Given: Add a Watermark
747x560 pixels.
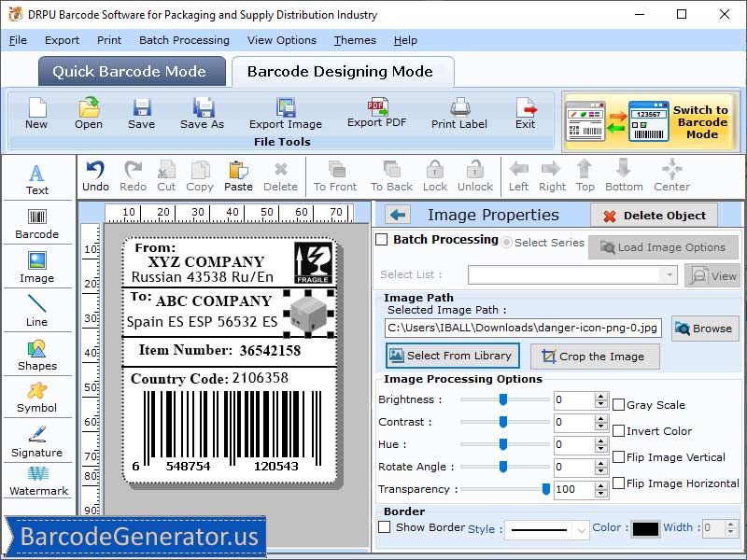Looking at the screenshot, I should coord(37,483).
